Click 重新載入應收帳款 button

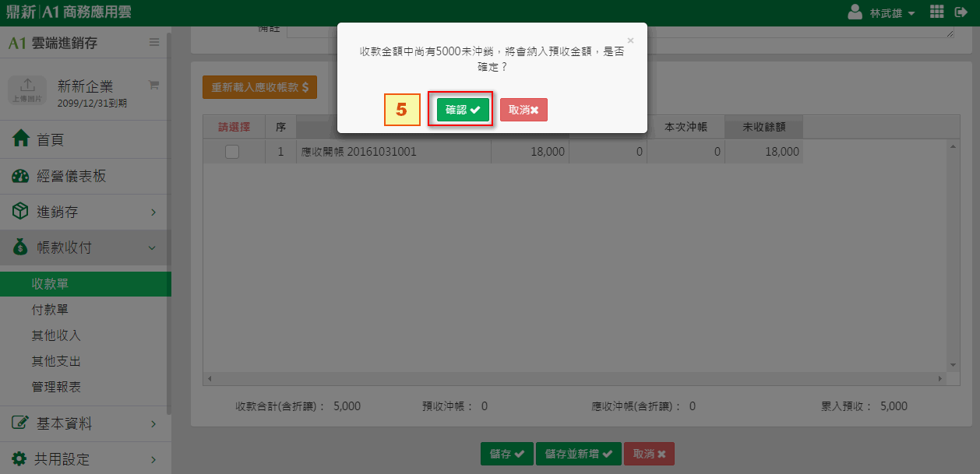click(x=259, y=87)
